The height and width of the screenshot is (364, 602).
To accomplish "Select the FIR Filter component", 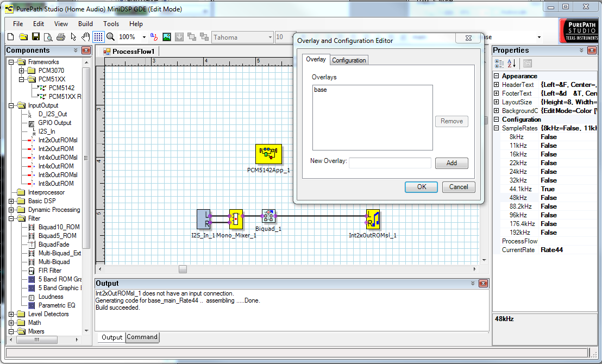I will click(50, 271).
